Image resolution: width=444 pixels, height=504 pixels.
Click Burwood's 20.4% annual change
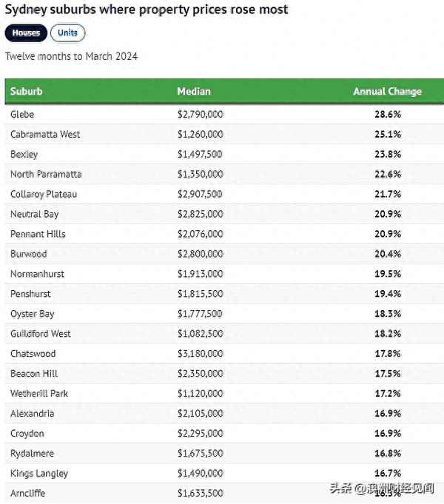click(388, 255)
